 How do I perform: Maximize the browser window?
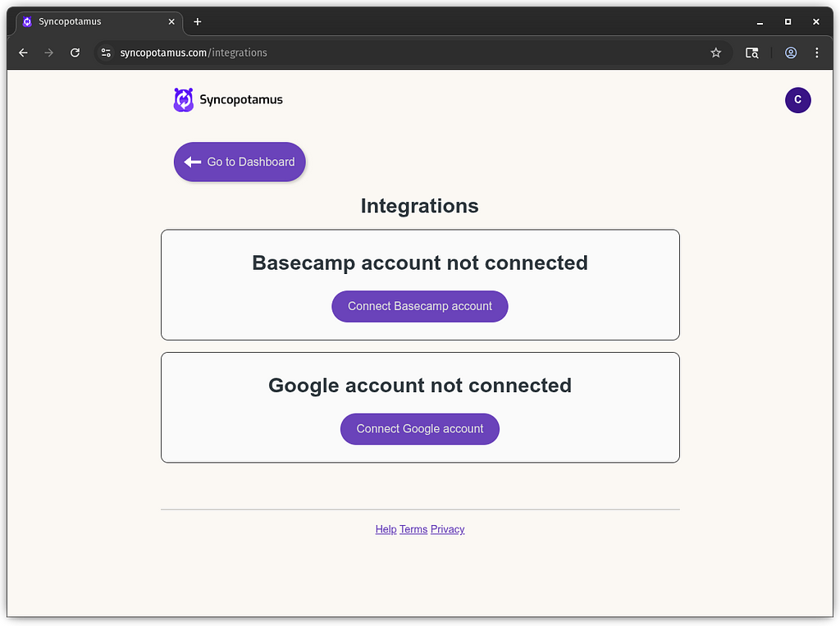(x=787, y=22)
